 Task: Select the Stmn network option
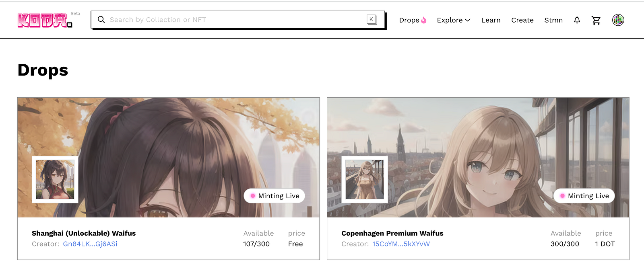(x=553, y=20)
